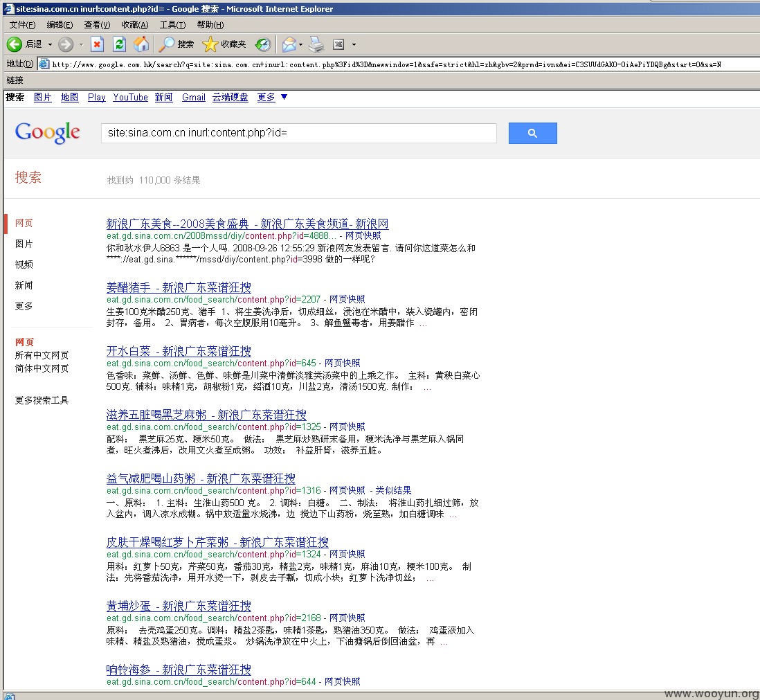The image size is (760, 700).
Task: Stop loading with the red X icon
Action: (97, 44)
